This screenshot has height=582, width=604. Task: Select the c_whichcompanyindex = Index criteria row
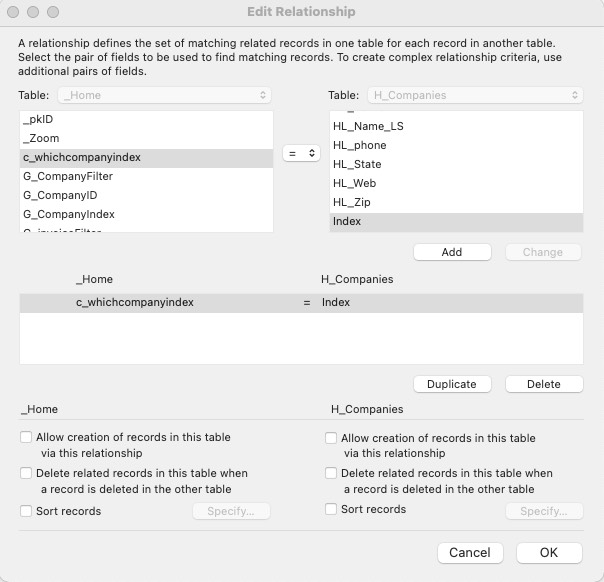pyautogui.click(x=301, y=303)
